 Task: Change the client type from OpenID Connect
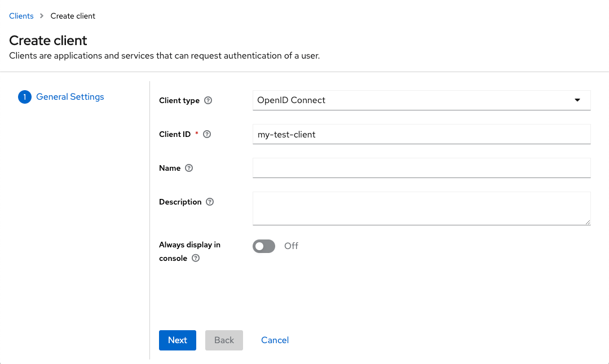pos(421,100)
